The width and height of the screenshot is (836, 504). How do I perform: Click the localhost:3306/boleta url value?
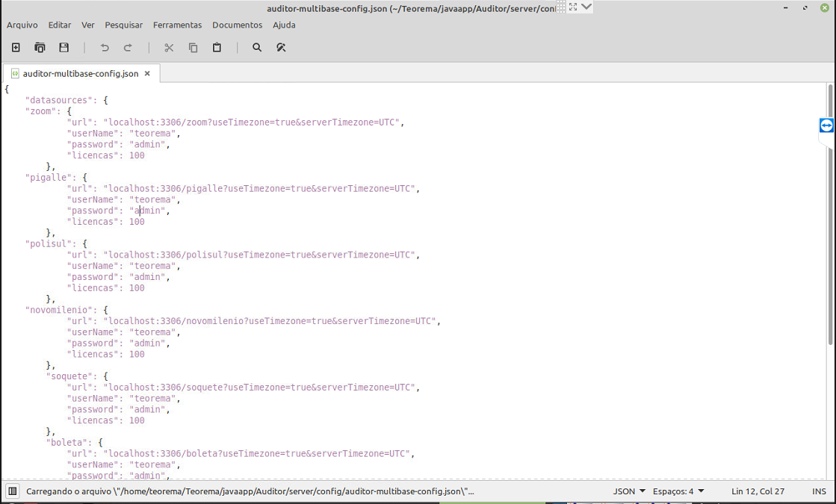click(256, 453)
